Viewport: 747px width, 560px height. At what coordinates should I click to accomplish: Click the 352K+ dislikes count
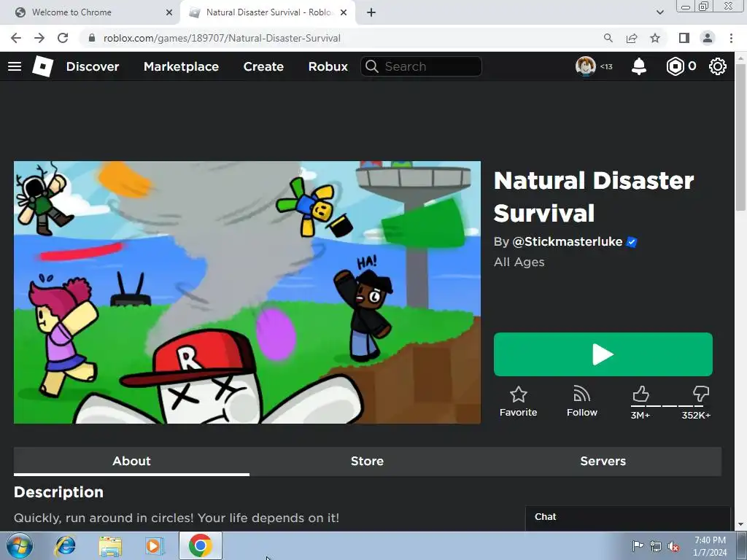[x=696, y=415]
